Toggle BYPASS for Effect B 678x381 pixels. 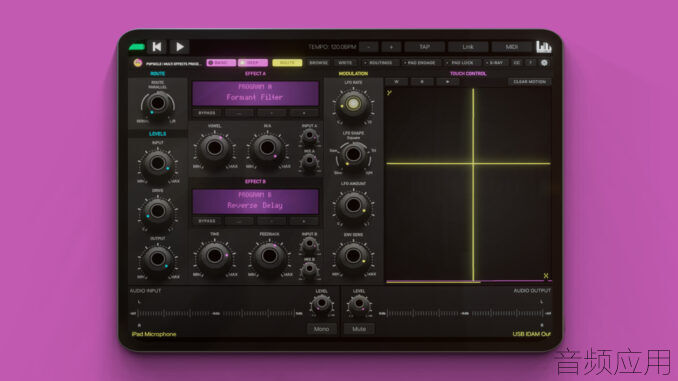coord(207,221)
